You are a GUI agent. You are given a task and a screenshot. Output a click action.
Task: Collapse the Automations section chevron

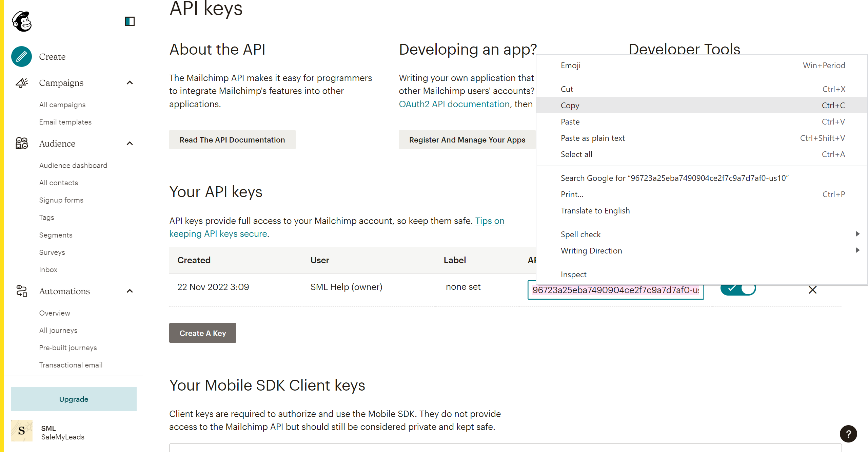click(x=130, y=291)
